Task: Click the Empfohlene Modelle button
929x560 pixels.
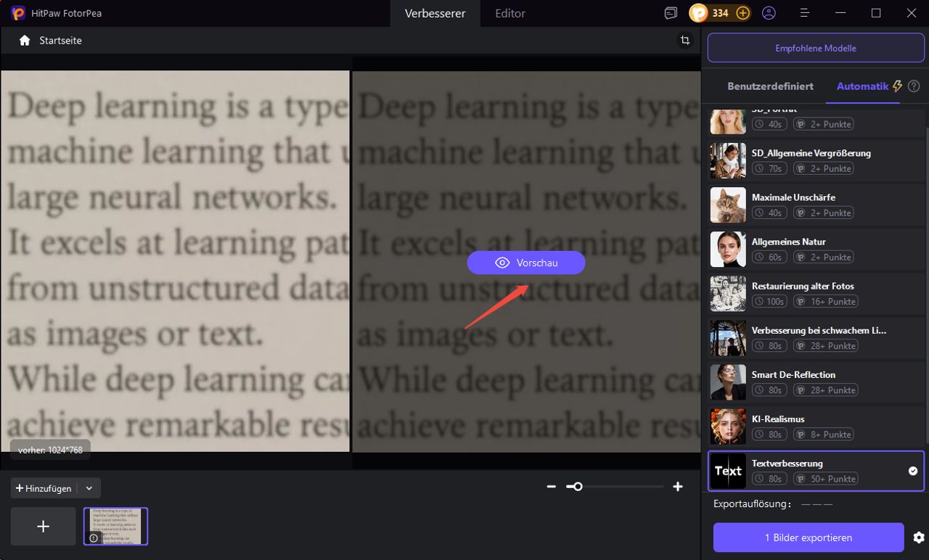Action: [x=816, y=49]
